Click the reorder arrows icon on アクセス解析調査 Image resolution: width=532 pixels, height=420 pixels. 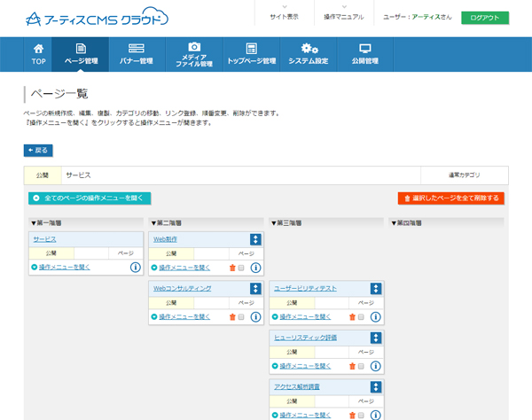tap(376, 387)
